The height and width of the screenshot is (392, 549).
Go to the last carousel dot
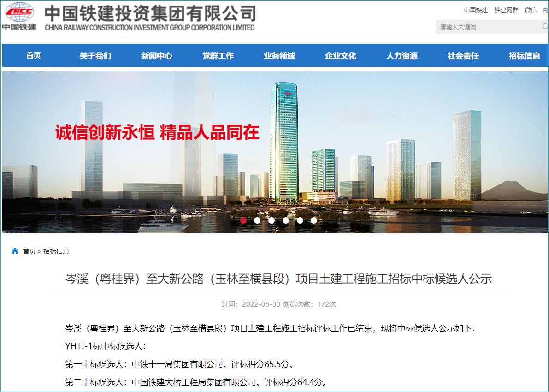pos(314,220)
